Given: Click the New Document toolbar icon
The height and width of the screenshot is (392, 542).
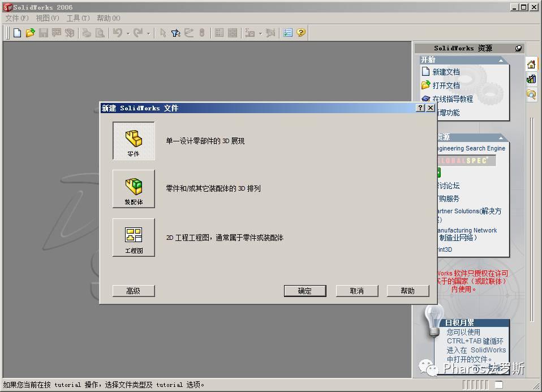Looking at the screenshot, I should point(17,33).
